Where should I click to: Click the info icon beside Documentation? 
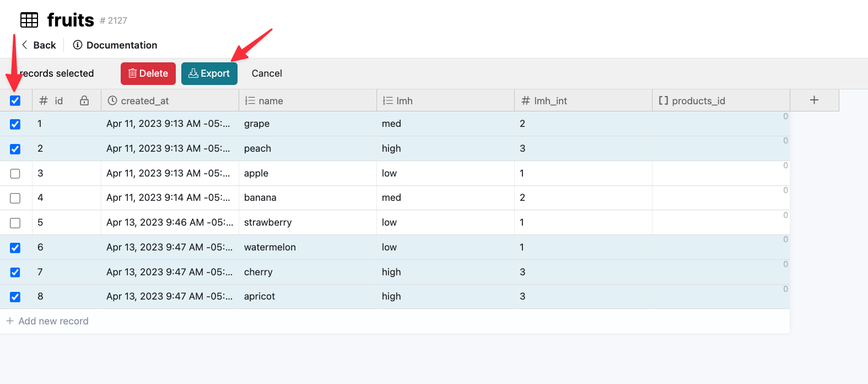click(x=78, y=45)
